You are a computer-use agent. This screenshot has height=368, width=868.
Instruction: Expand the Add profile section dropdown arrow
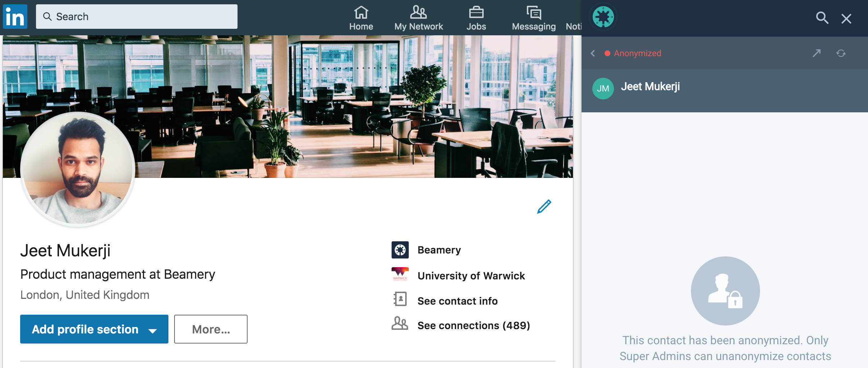click(153, 331)
